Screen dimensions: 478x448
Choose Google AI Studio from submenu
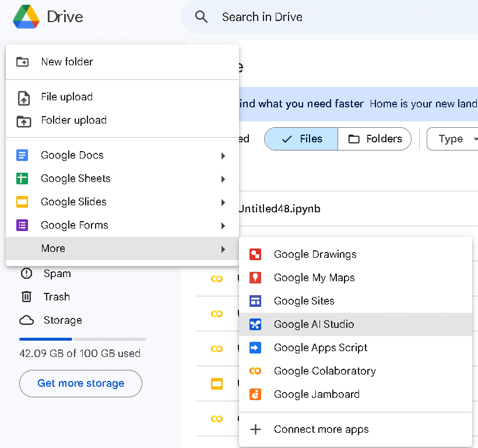[314, 324]
